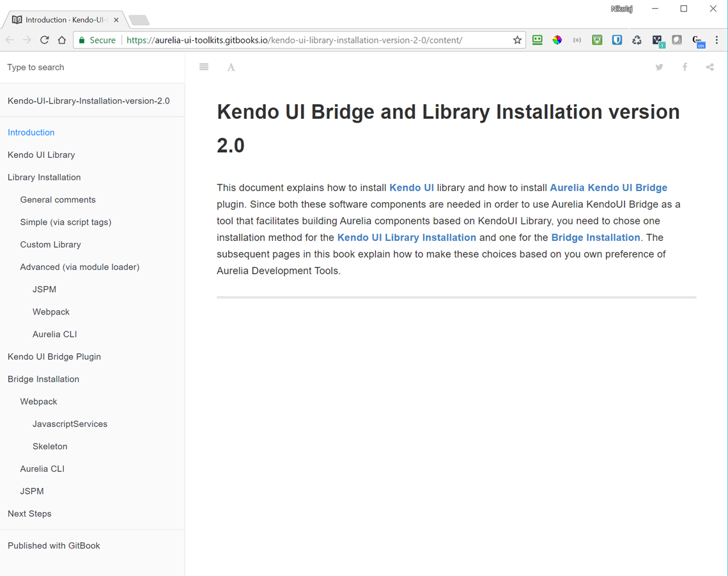
Task: Follow the Aurelia Kendo UI Bridge link
Action: 608,187
